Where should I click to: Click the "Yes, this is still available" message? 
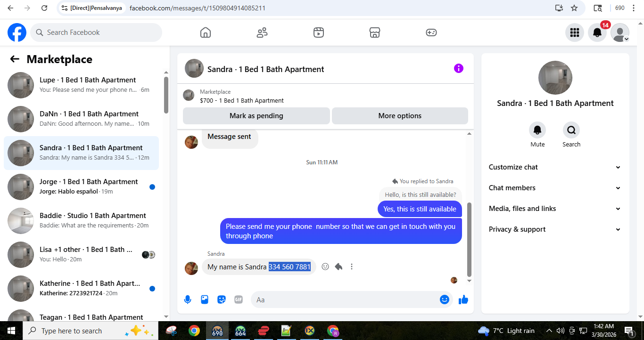[420, 209]
